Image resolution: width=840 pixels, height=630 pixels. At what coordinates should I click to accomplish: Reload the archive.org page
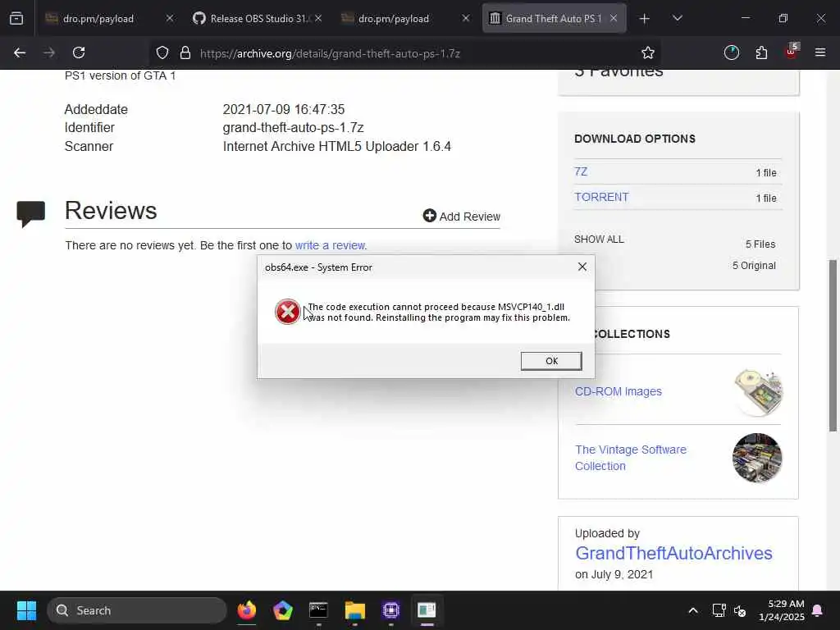[79, 52]
